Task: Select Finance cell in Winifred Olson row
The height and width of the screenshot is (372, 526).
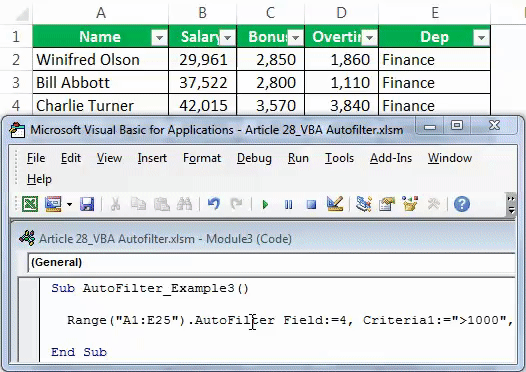Action: [435, 60]
